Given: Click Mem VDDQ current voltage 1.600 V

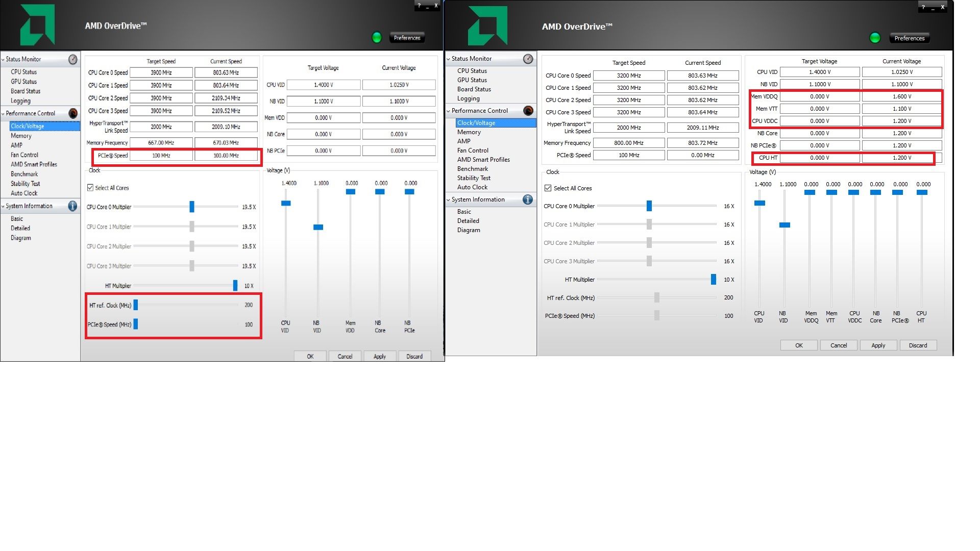Looking at the screenshot, I should 901,96.
